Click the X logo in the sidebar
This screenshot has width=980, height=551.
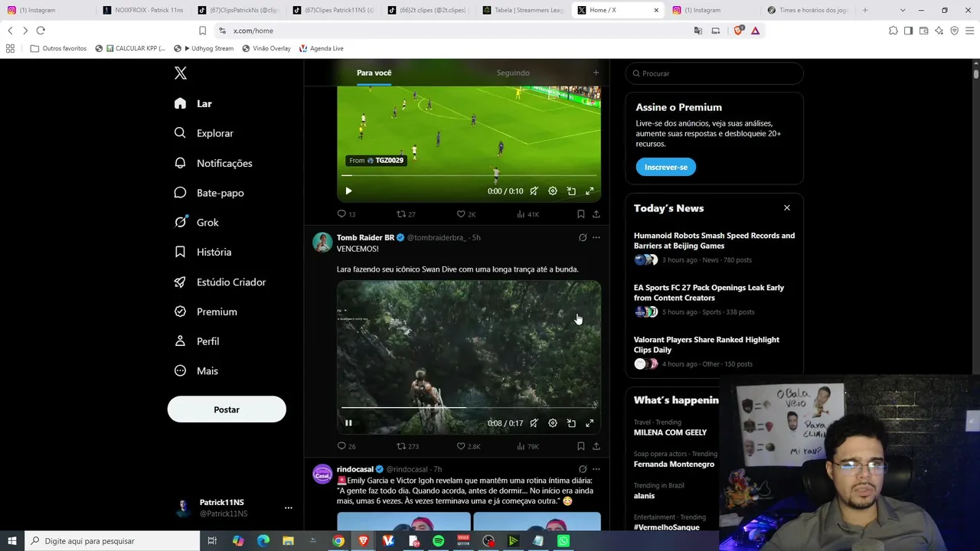click(x=181, y=73)
